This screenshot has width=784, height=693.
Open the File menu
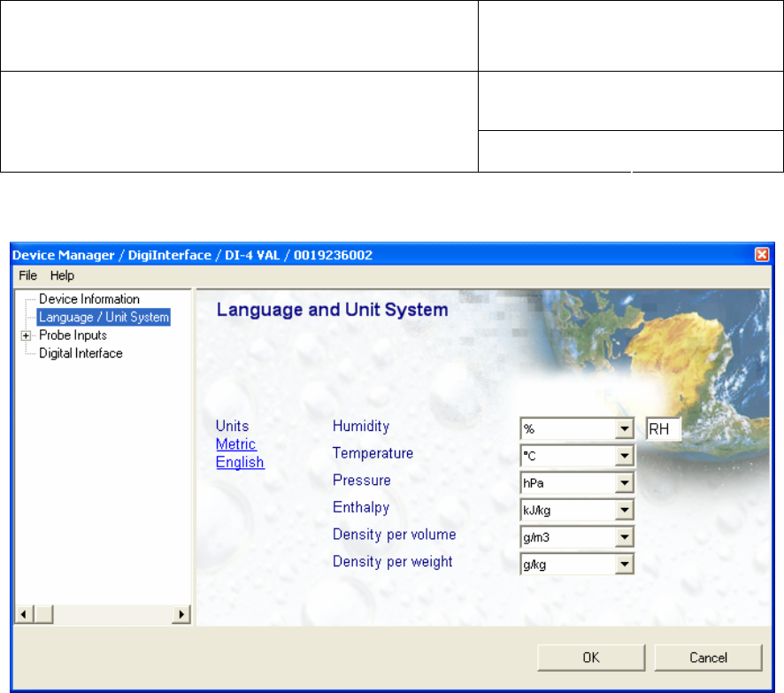tap(27, 275)
